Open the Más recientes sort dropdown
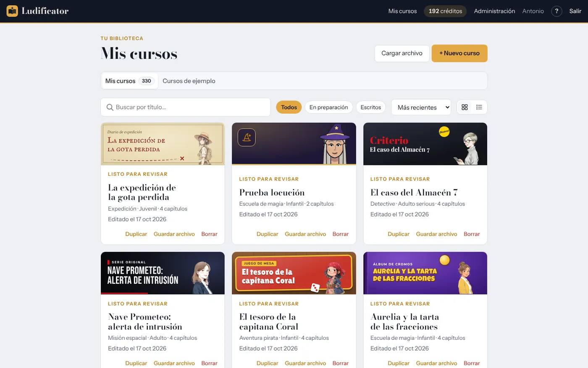The image size is (588, 368). 421,107
